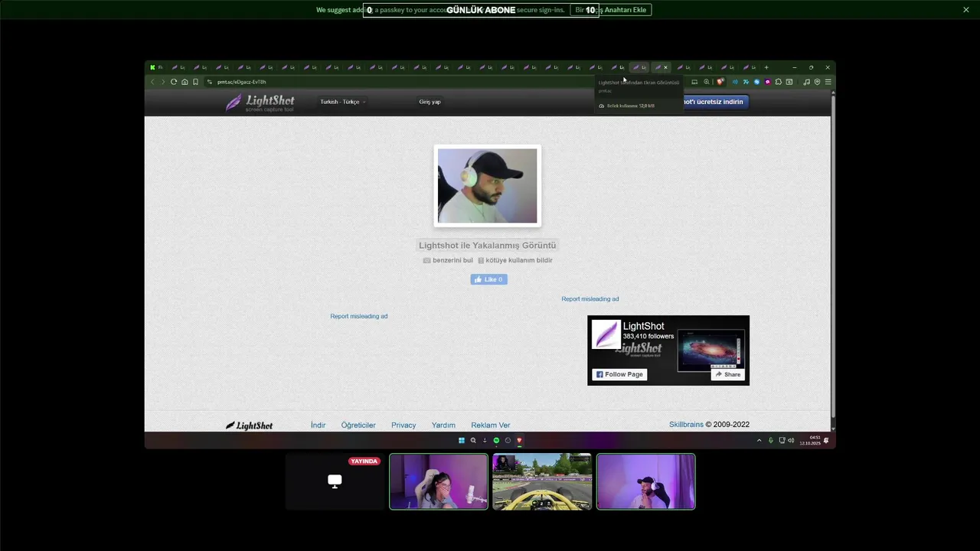Click the volume speaker tray icon
Viewport: 980px width, 551px height.
point(791,441)
